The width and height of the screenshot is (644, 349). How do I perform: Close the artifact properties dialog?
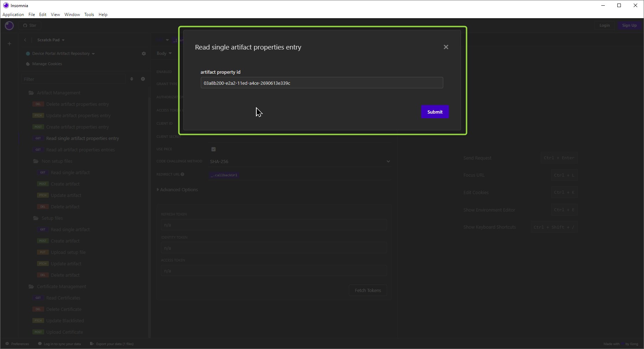pos(446,47)
